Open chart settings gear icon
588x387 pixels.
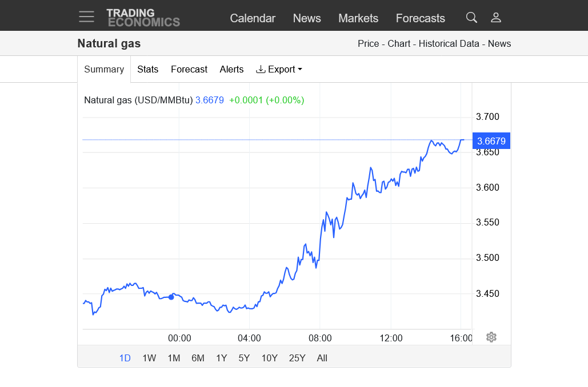pyautogui.click(x=491, y=337)
